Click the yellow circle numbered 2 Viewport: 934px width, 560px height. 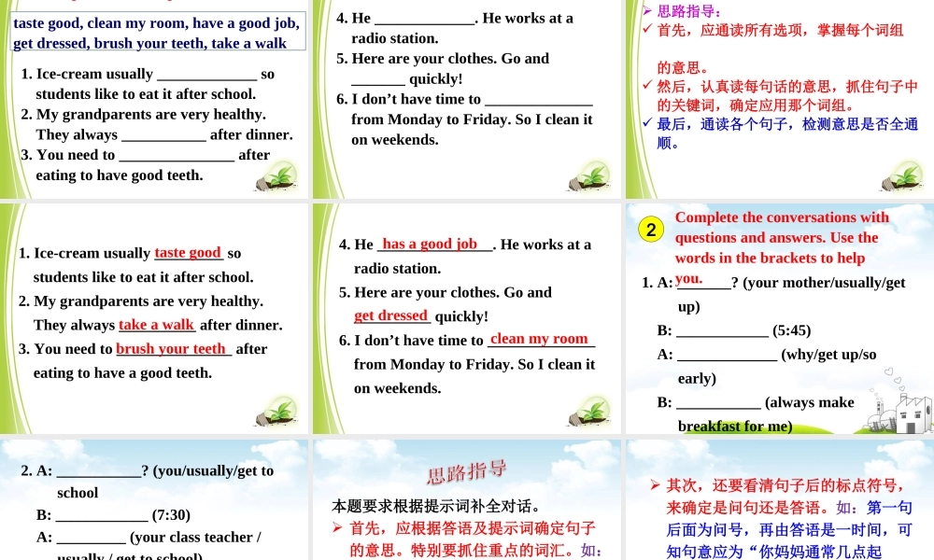click(x=650, y=230)
